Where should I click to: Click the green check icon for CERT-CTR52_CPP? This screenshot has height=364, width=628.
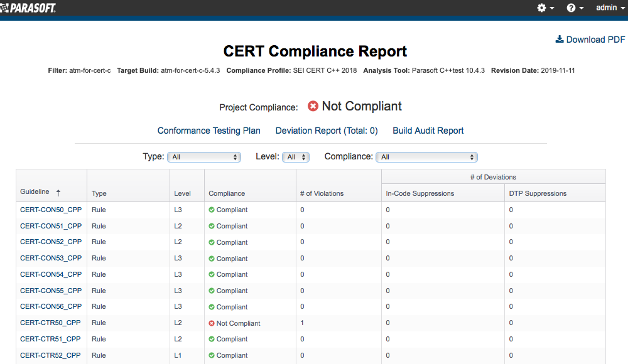[212, 355]
